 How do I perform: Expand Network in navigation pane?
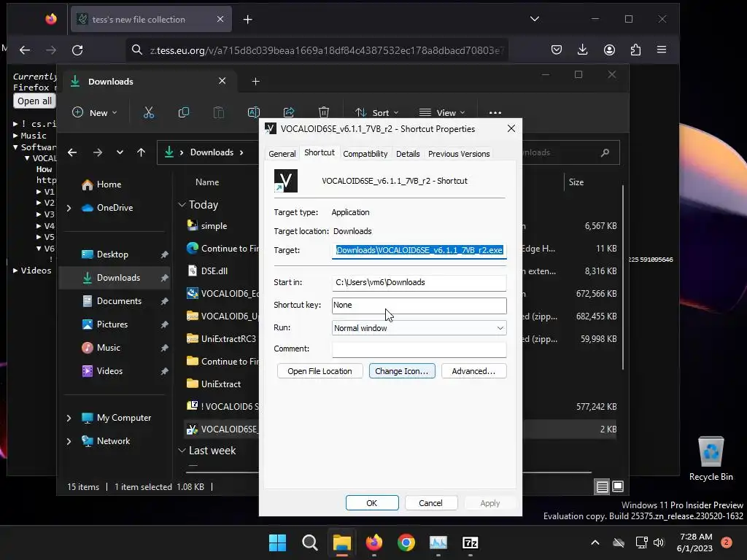click(x=69, y=441)
